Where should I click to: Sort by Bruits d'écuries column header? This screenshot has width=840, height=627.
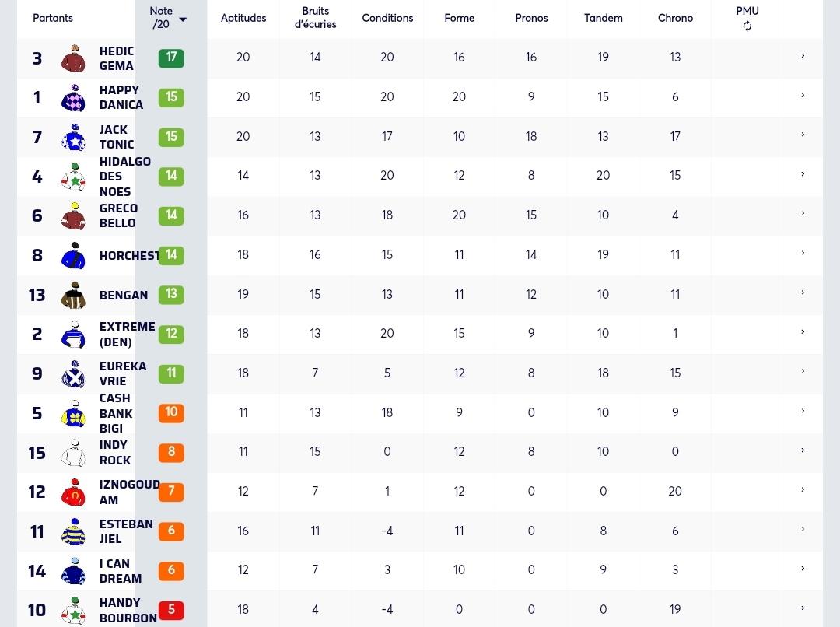point(316,18)
